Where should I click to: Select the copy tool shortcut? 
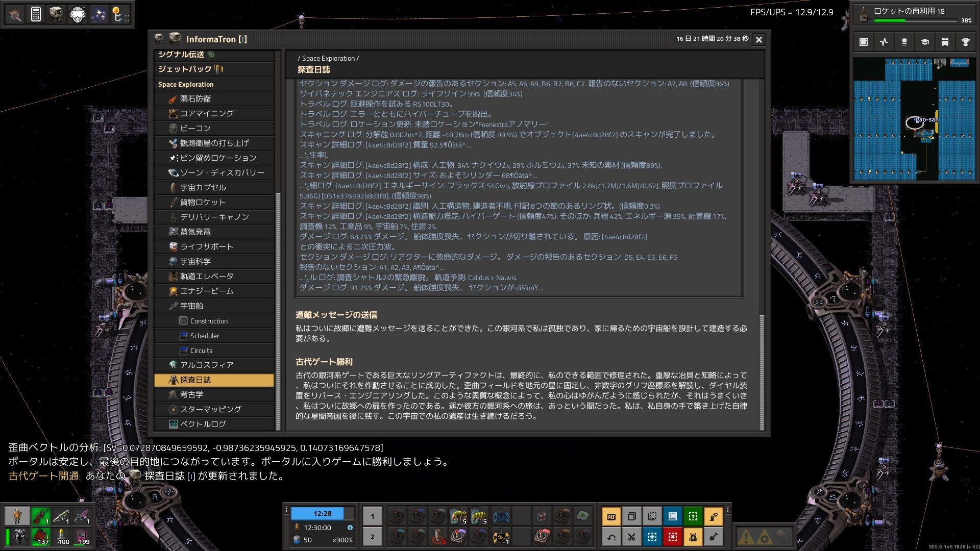click(x=632, y=516)
